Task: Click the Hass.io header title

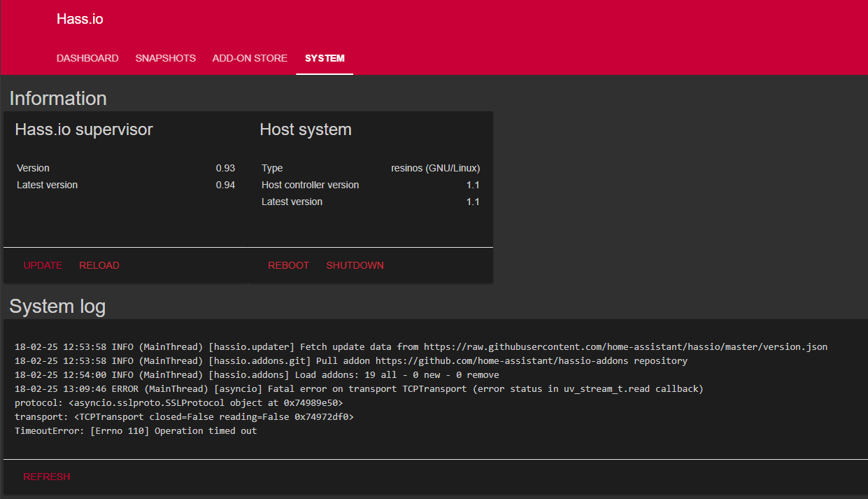Action: click(x=80, y=19)
